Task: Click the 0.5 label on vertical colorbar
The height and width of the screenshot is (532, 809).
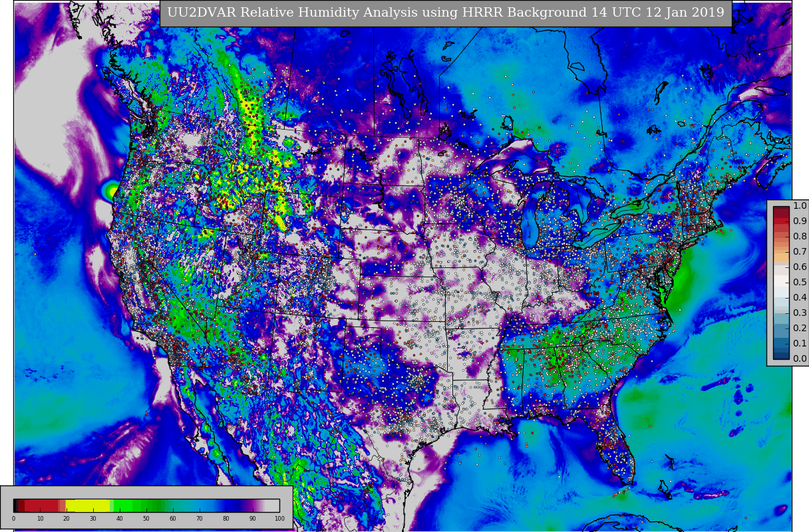Action: pos(800,283)
